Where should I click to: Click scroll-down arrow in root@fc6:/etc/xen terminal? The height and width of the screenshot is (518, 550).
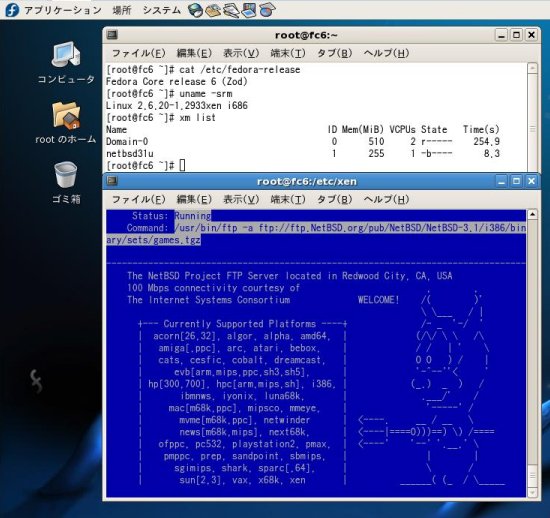532,492
